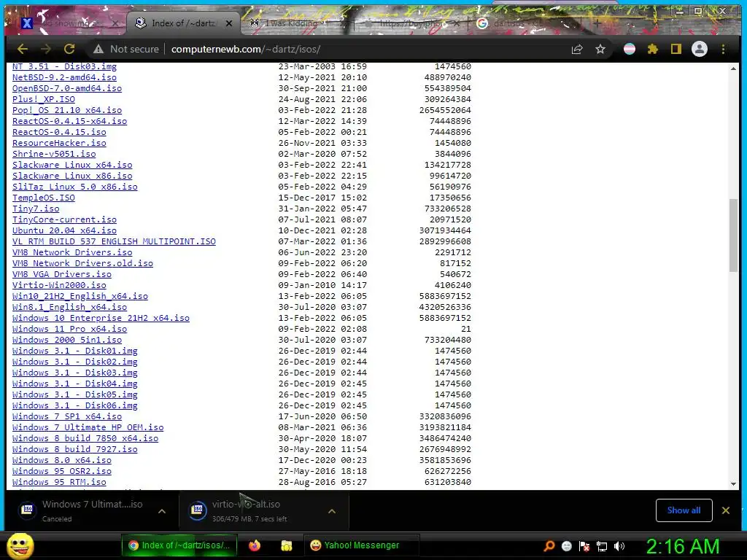747x560 pixels.
Task: Click Windows_95_OSR2.iso link
Action: coord(62,472)
